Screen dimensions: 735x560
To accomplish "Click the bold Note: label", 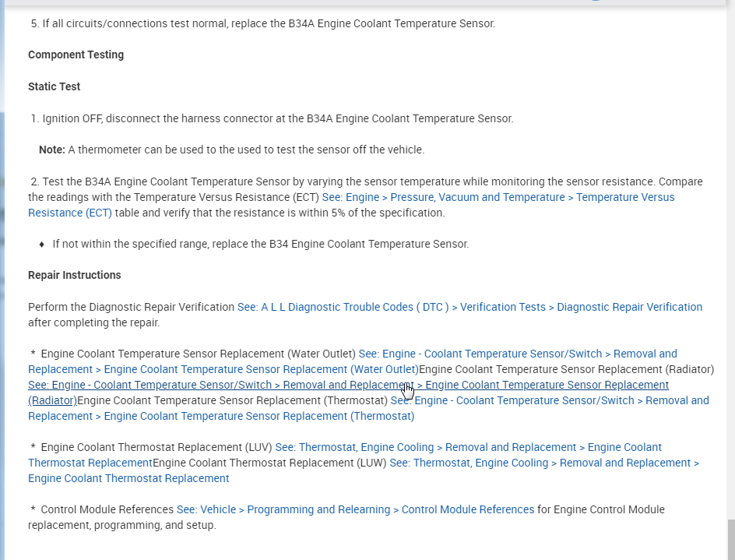I will point(52,150).
